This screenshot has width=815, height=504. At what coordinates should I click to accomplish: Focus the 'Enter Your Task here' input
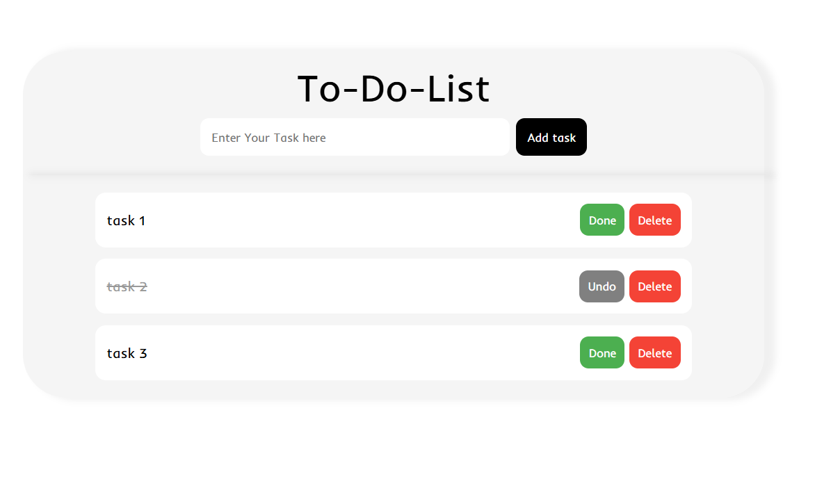pos(355,137)
